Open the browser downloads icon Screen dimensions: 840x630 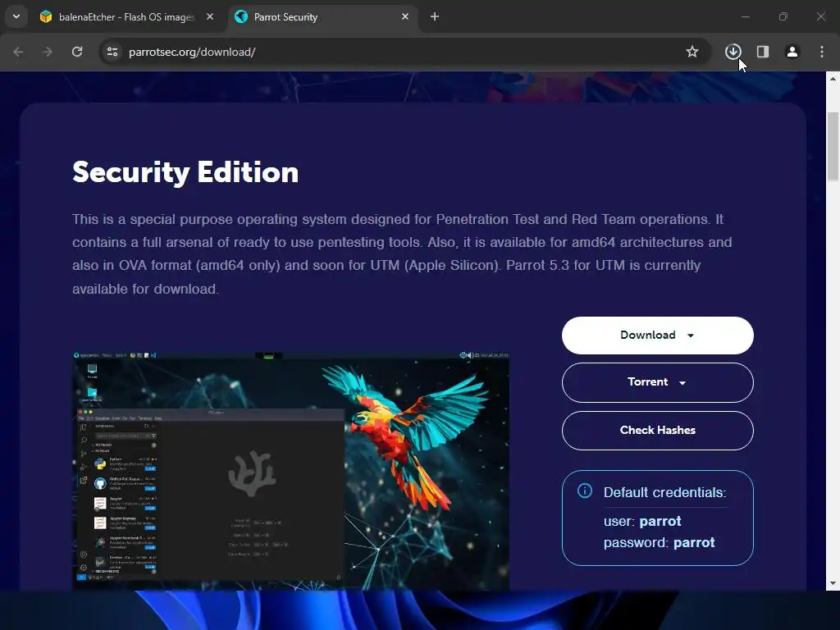click(x=733, y=52)
